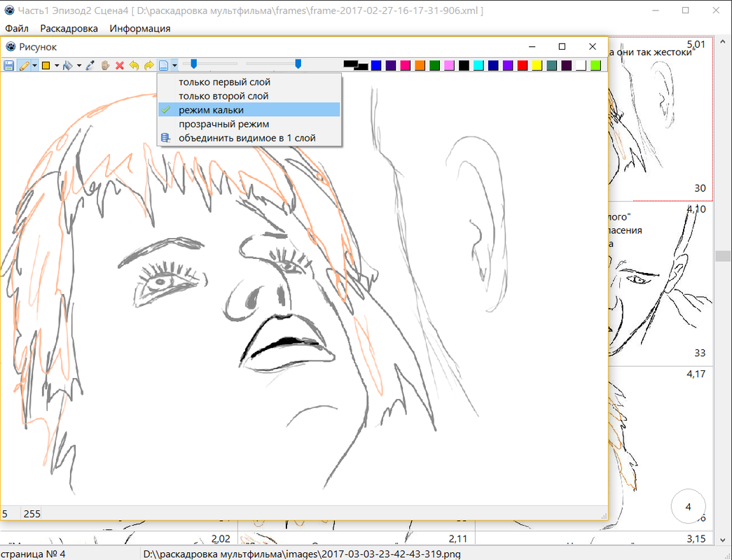Open the paint bucket dropdown arrow

pos(78,66)
